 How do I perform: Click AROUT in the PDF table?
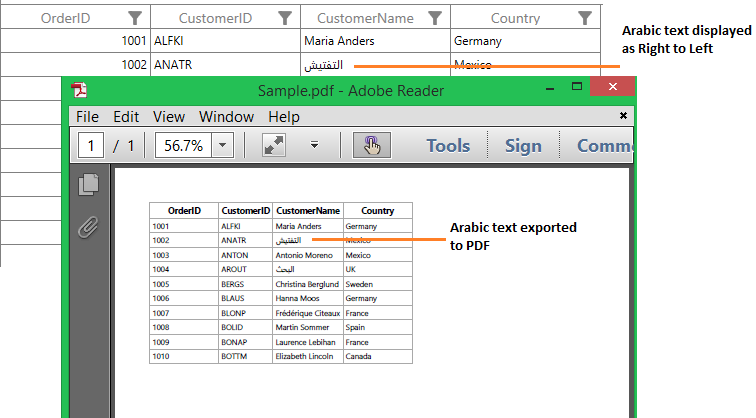(x=234, y=270)
